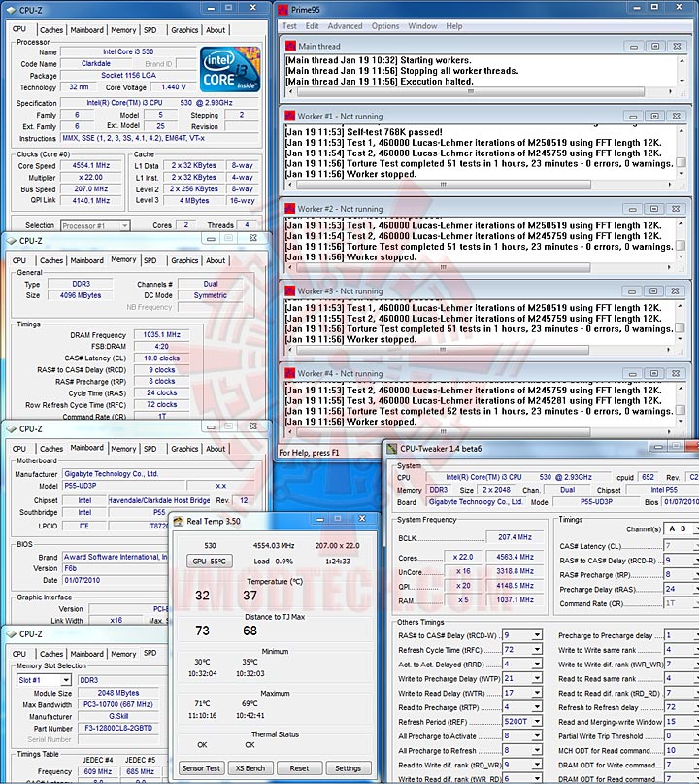Maximize the Worker #1 sub-window

654,116
